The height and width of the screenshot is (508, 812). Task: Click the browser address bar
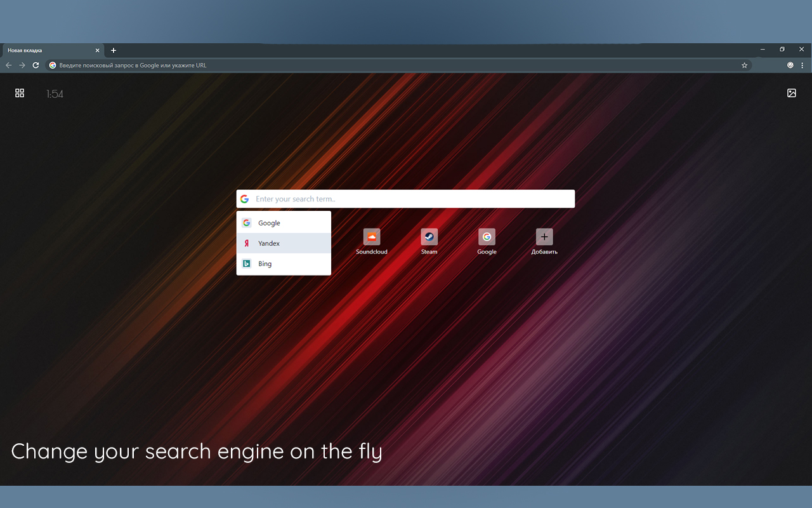pos(400,65)
